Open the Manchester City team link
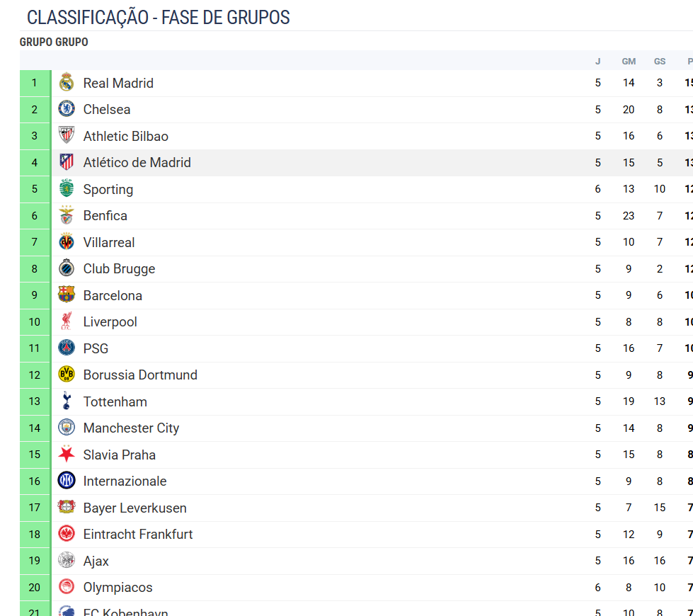Image resolution: width=693 pixels, height=616 pixels. (x=131, y=428)
